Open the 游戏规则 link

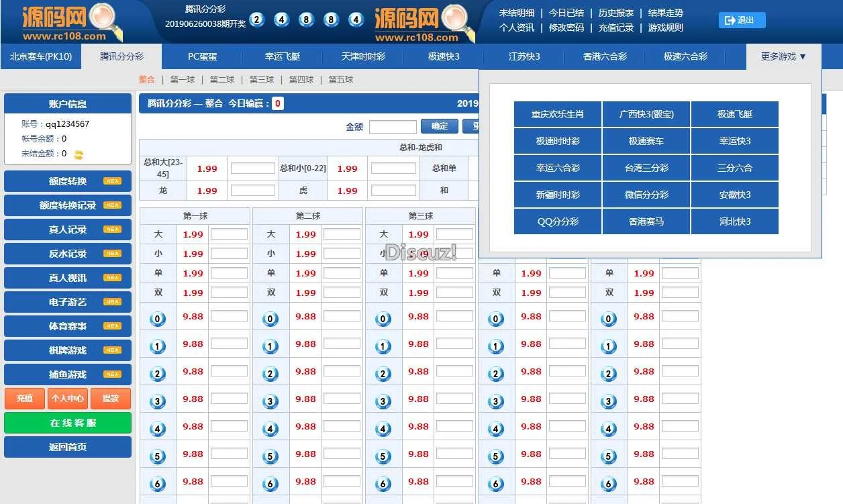tap(665, 28)
